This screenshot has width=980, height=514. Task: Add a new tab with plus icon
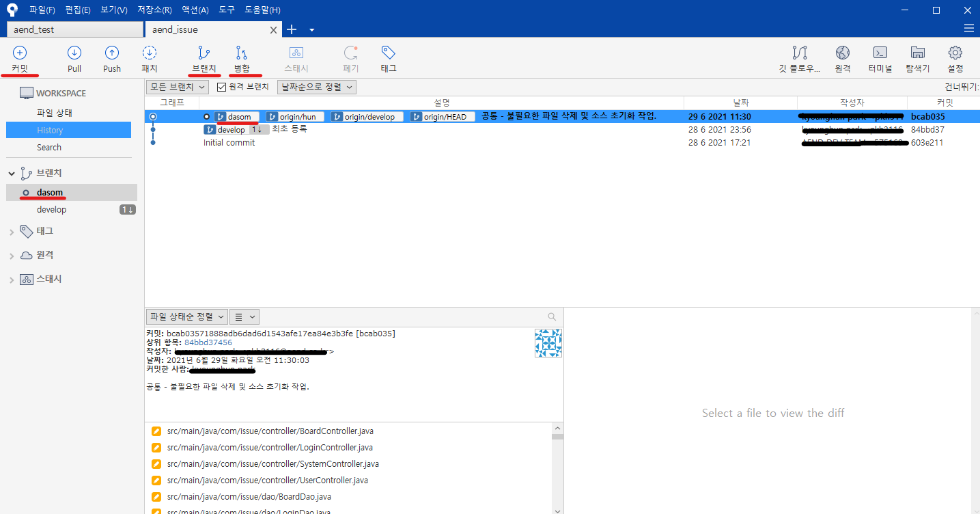[292, 29]
